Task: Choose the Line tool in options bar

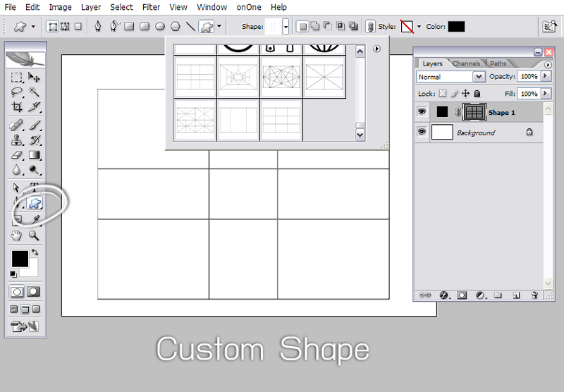Action: click(x=190, y=26)
